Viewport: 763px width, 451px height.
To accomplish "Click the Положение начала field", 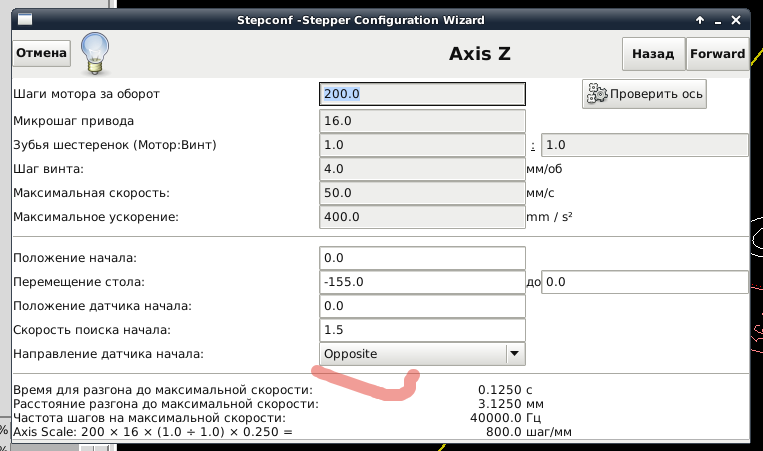I will [422, 258].
